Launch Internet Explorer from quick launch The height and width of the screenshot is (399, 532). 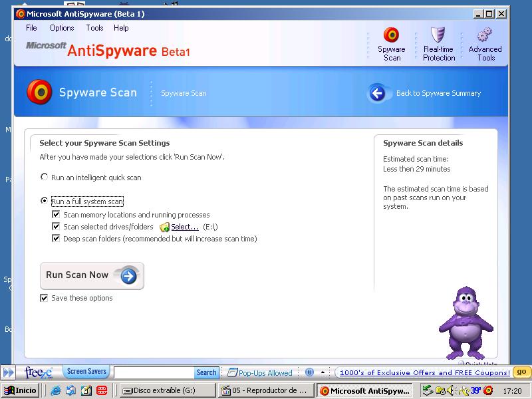pos(55,391)
